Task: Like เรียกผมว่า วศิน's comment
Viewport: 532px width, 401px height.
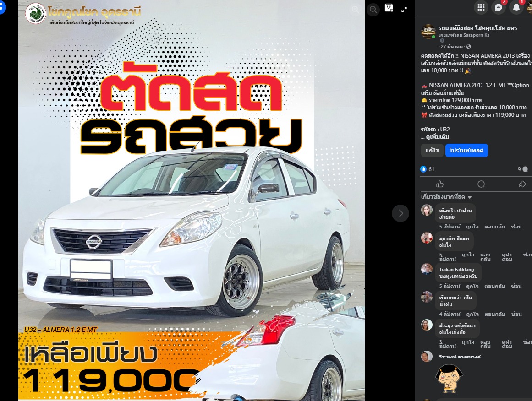Action: point(472,314)
